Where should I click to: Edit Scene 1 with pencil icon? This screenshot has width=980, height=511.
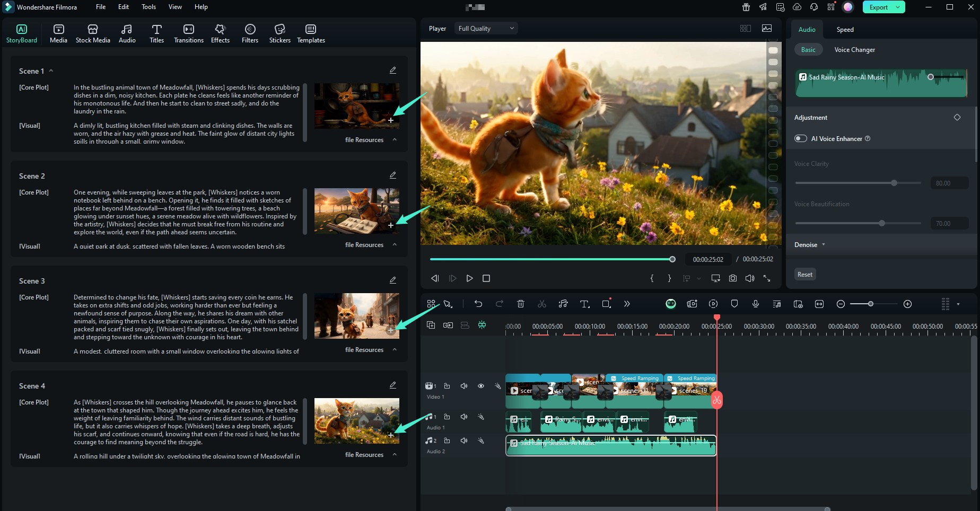(x=393, y=71)
